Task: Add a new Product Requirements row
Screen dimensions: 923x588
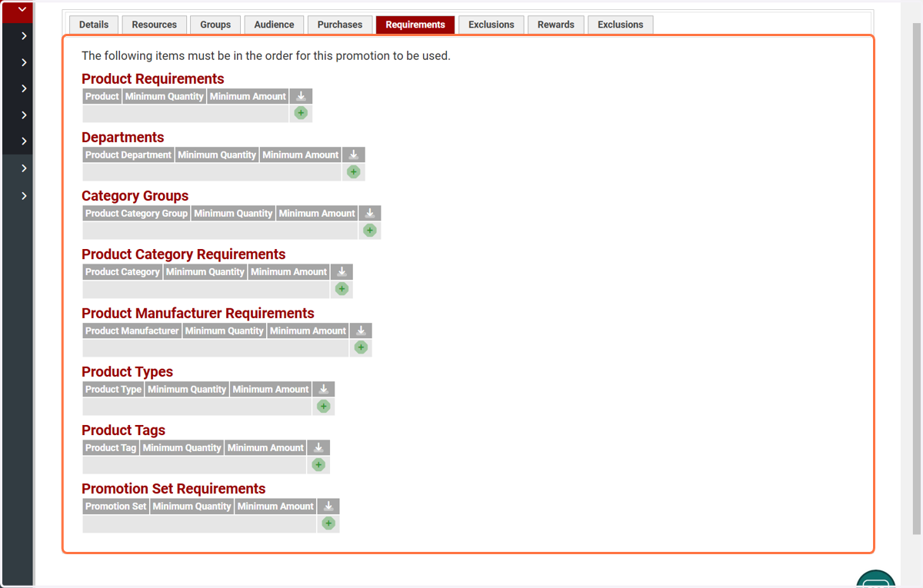Action: [x=301, y=113]
